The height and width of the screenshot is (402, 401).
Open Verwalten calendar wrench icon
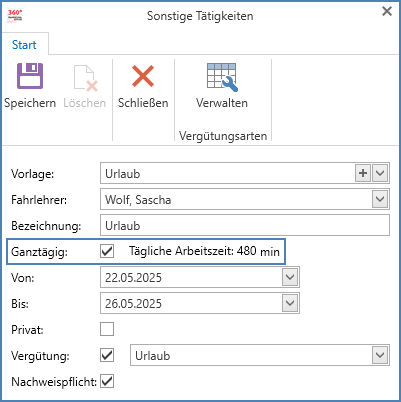pyautogui.click(x=222, y=77)
